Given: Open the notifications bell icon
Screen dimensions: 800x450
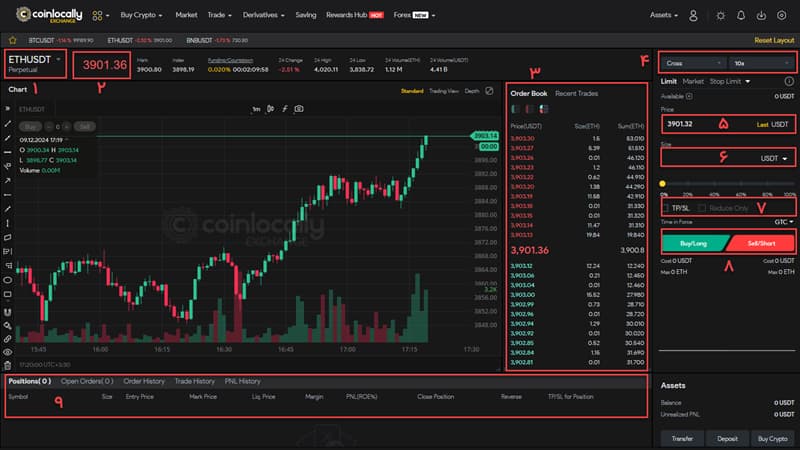Looking at the screenshot, I should [741, 16].
